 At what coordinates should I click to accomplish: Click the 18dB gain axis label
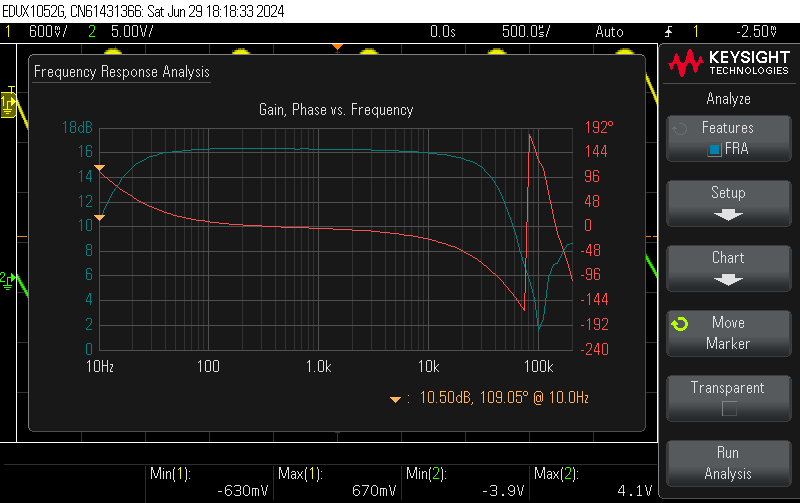(78, 127)
